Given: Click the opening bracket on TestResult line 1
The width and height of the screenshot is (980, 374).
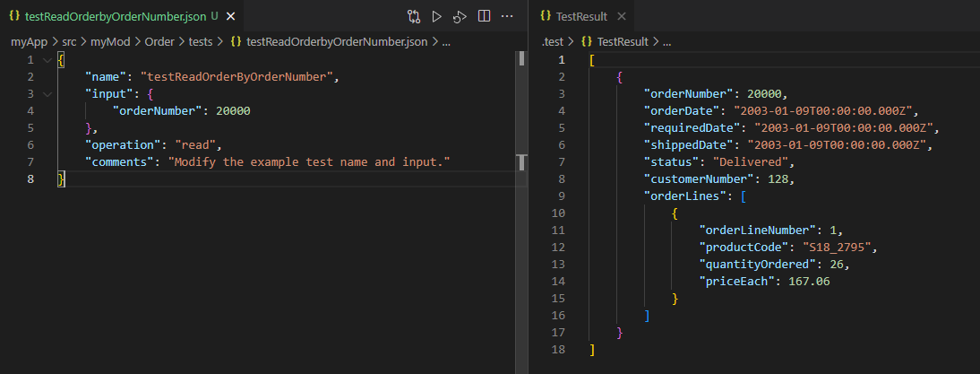Looking at the screenshot, I should tap(592, 60).
